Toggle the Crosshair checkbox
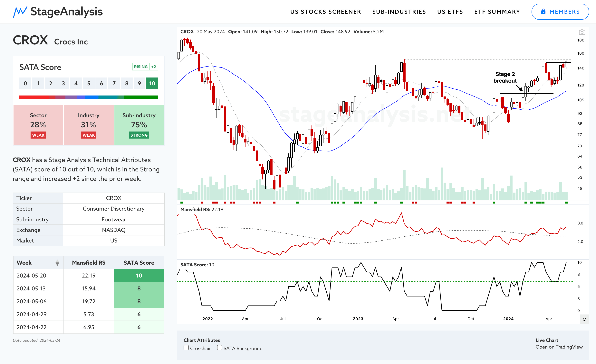The width and height of the screenshot is (596, 364). (x=186, y=348)
